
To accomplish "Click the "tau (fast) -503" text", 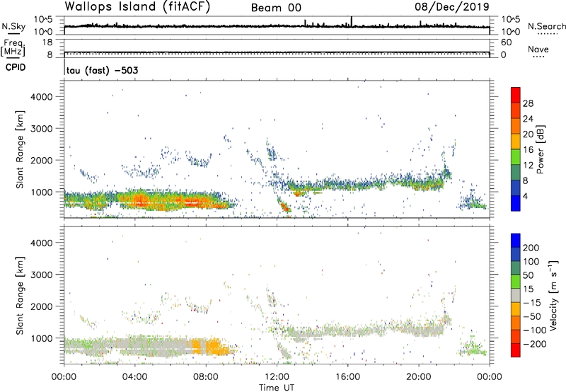I will 102,70.
